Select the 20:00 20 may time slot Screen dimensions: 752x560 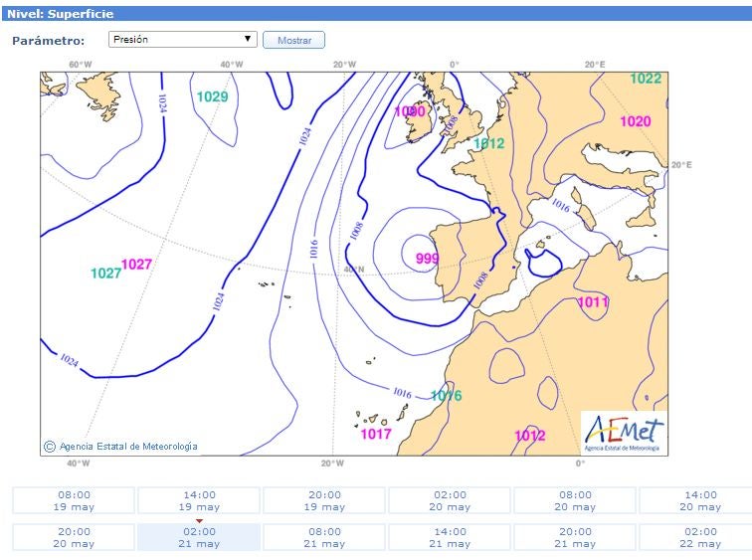[x=74, y=537]
